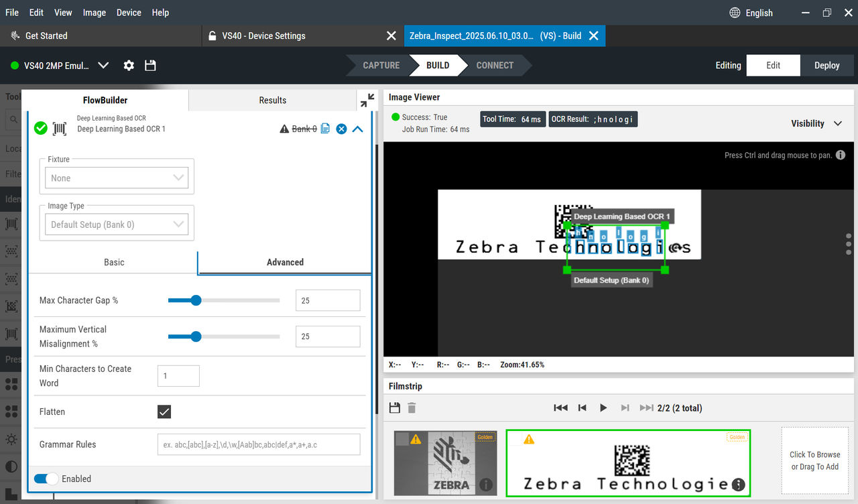Click the Deploy button
858x504 pixels.
[827, 65]
